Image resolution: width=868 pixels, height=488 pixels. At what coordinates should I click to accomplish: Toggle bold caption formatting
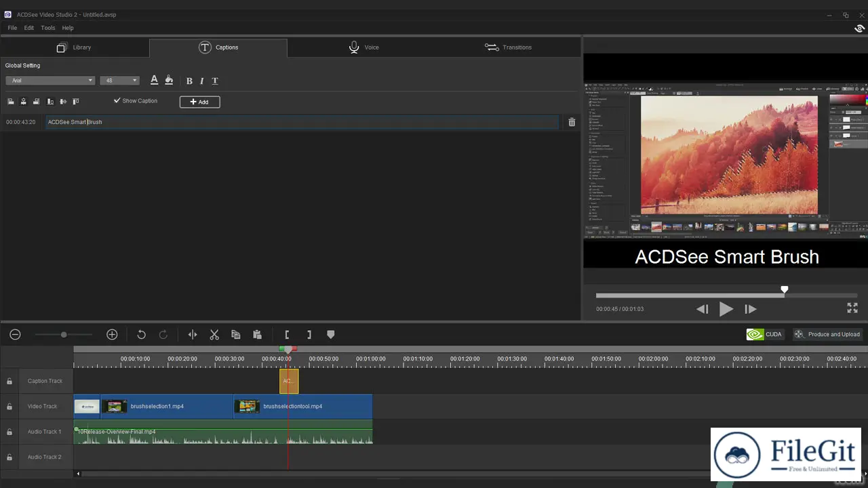(189, 81)
